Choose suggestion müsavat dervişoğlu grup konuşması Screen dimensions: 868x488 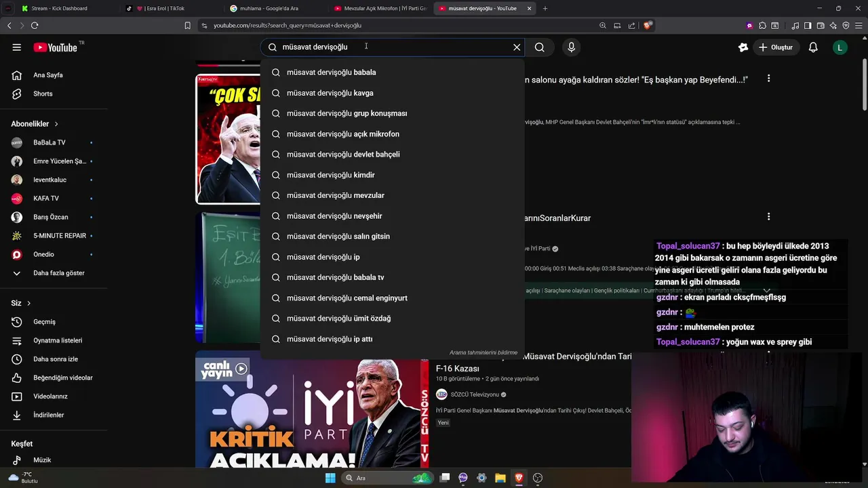[392, 113]
